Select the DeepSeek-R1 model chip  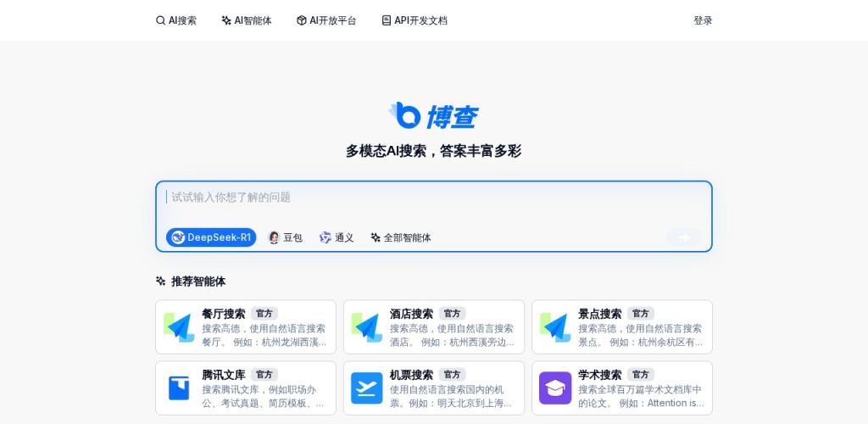(x=211, y=237)
